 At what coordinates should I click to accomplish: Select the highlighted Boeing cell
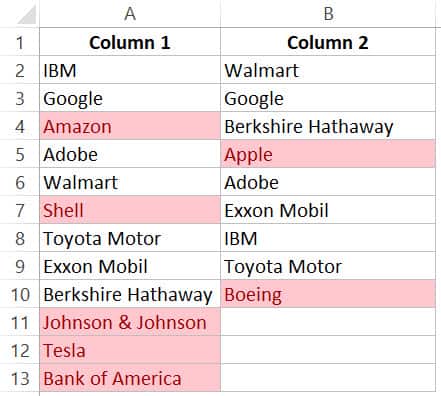tap(328, 294)
